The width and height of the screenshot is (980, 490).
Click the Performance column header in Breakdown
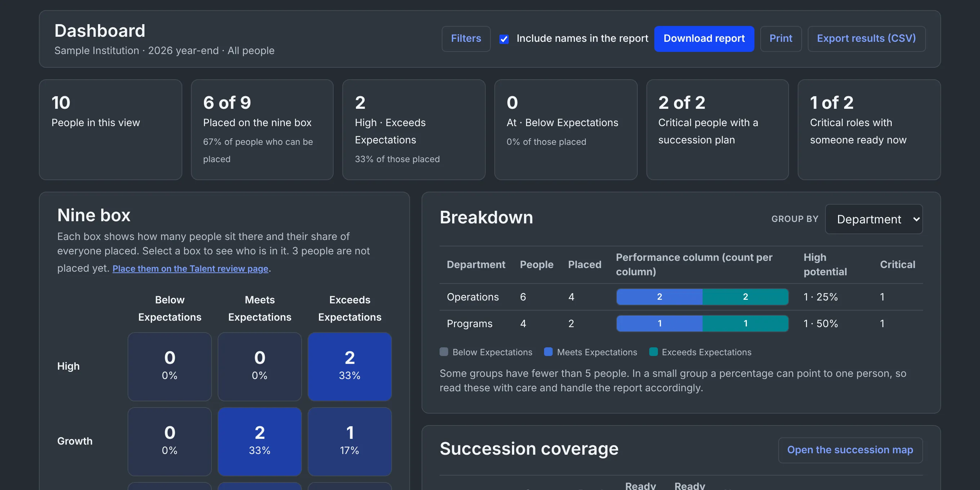pos(694,264)
